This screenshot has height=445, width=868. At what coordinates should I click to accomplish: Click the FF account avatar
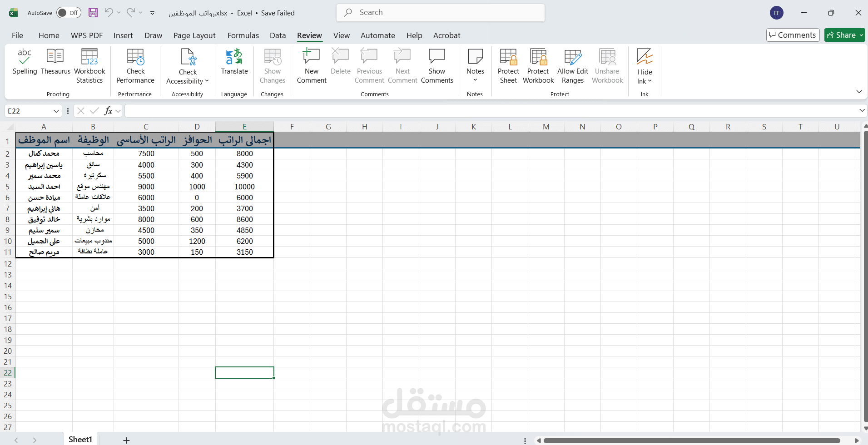coord(777,13)
